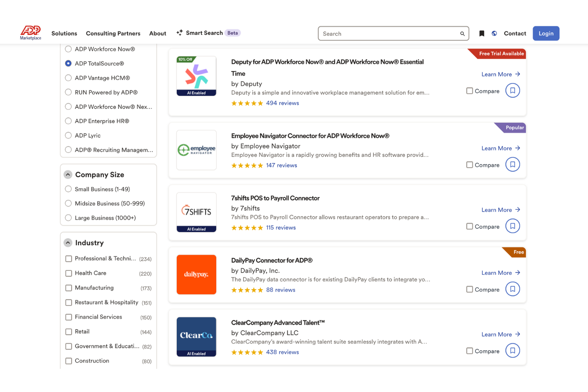Screen dimensions: 588x392
Task: Choose Midsize Business (50-999) company size
Action: pyautogui.click(x=68, y=203)
